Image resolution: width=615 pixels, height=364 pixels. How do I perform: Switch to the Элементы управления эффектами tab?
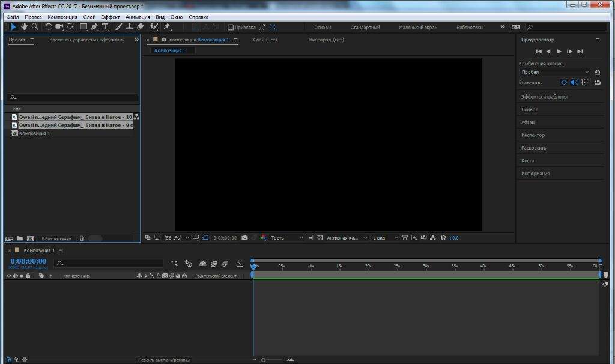86,40
